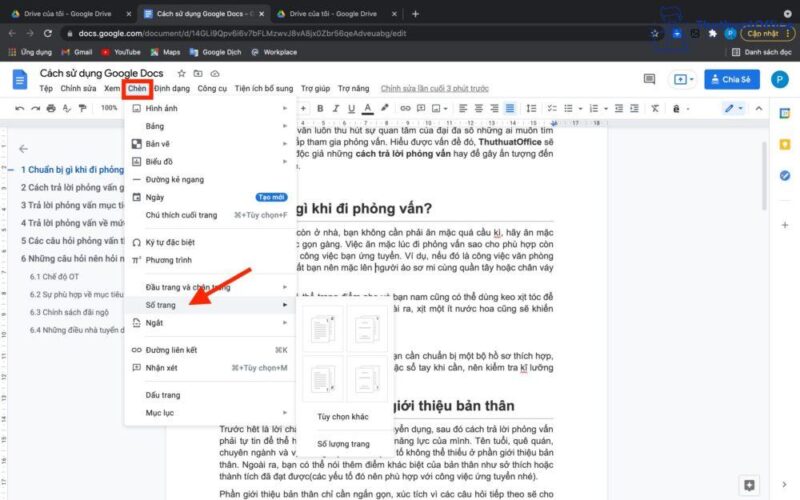This screenshot has width=800, height=500.
Task: Click the spell check icon
Action: click(66, 108)
